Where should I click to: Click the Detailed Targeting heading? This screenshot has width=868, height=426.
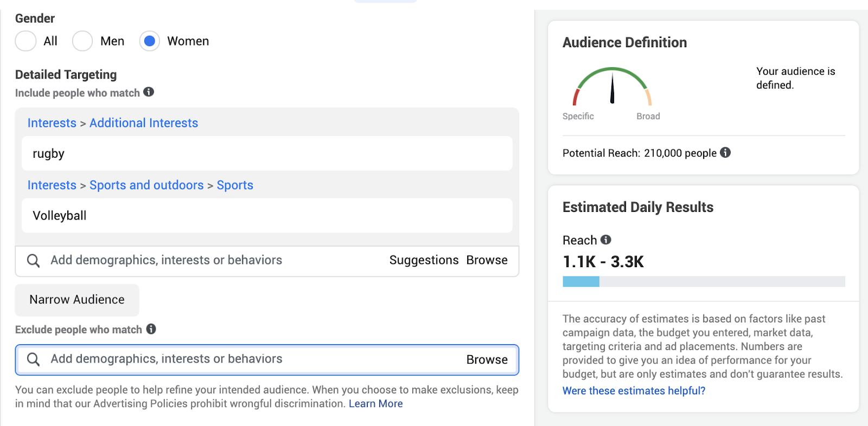click(66, 75)
